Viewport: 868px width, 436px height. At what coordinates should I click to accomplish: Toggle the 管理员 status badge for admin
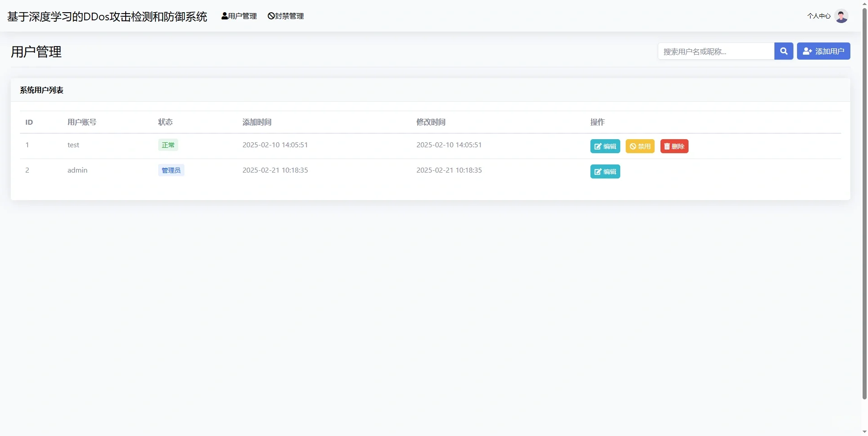[171, 170]
